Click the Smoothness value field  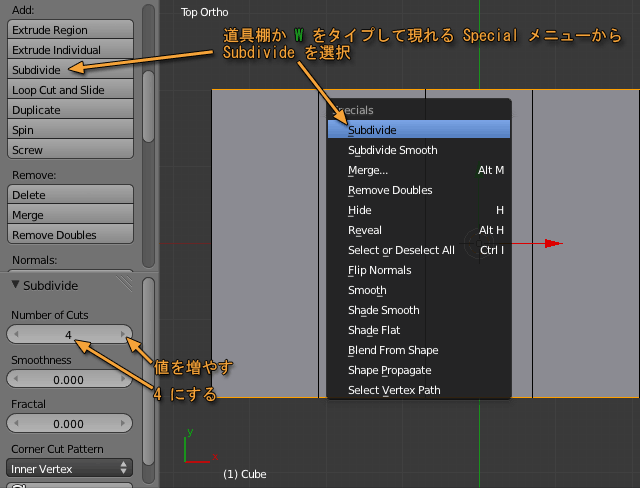tap(69, 380)
